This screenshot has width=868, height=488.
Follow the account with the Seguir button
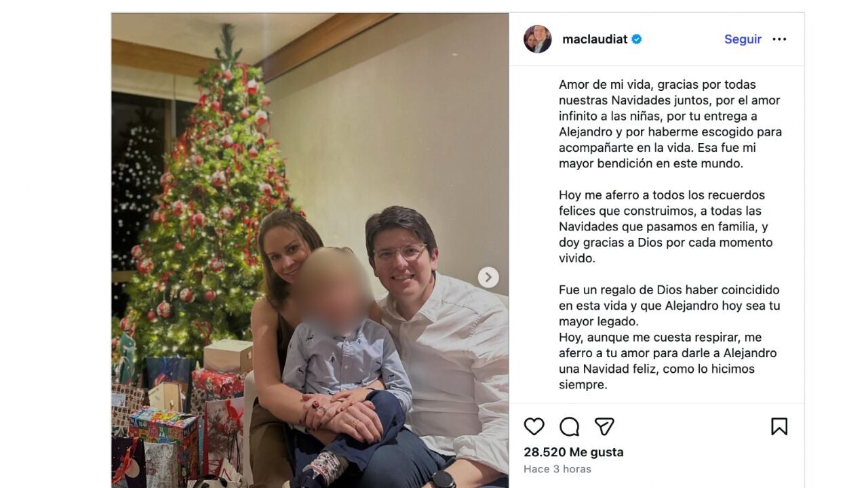tap(743, 39)
